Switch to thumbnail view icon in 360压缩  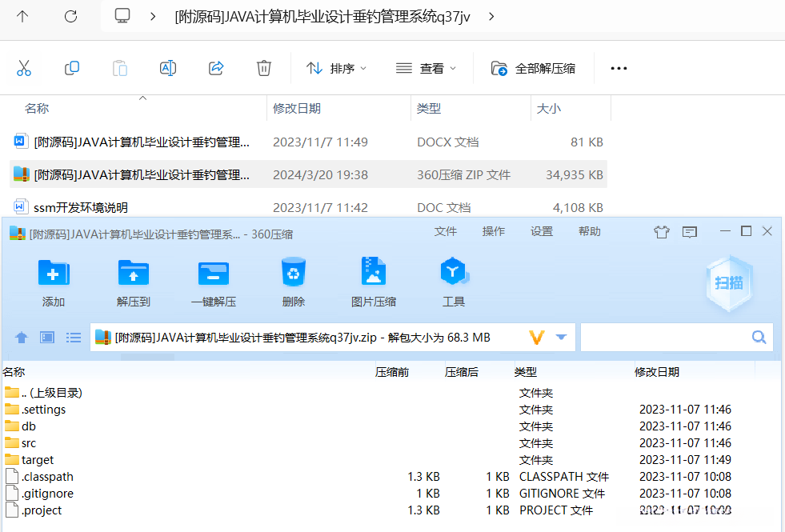(x=47, y=338)
